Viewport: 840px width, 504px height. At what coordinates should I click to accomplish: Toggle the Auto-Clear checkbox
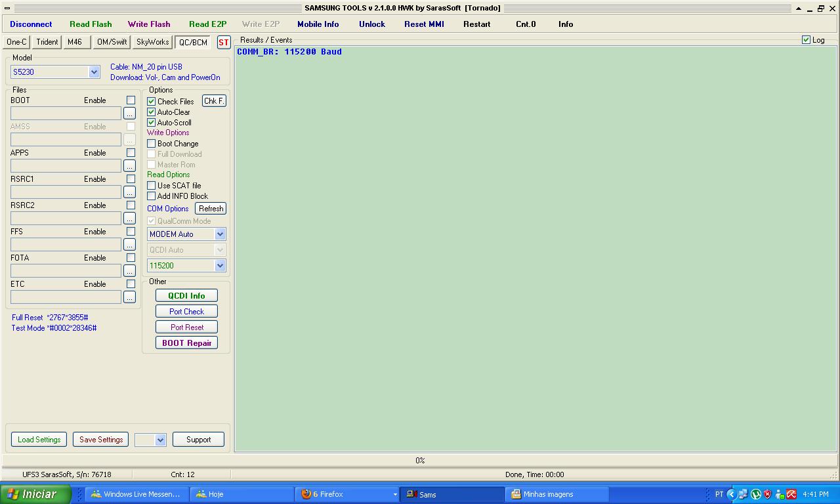point(152,112)
